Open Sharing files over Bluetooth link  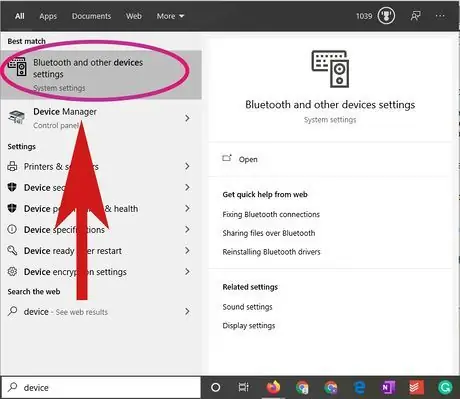click(269, 233)
